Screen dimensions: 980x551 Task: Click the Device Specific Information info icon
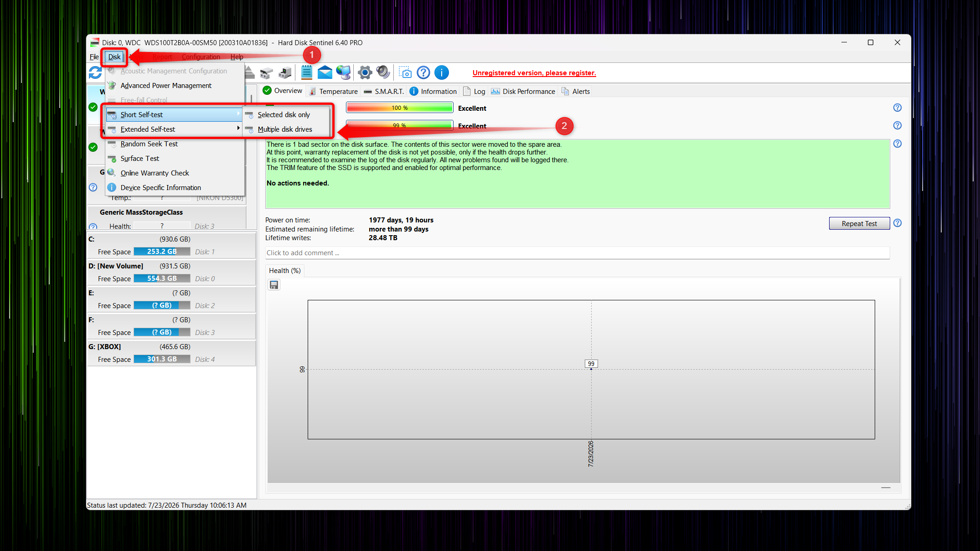coord(112,187)
